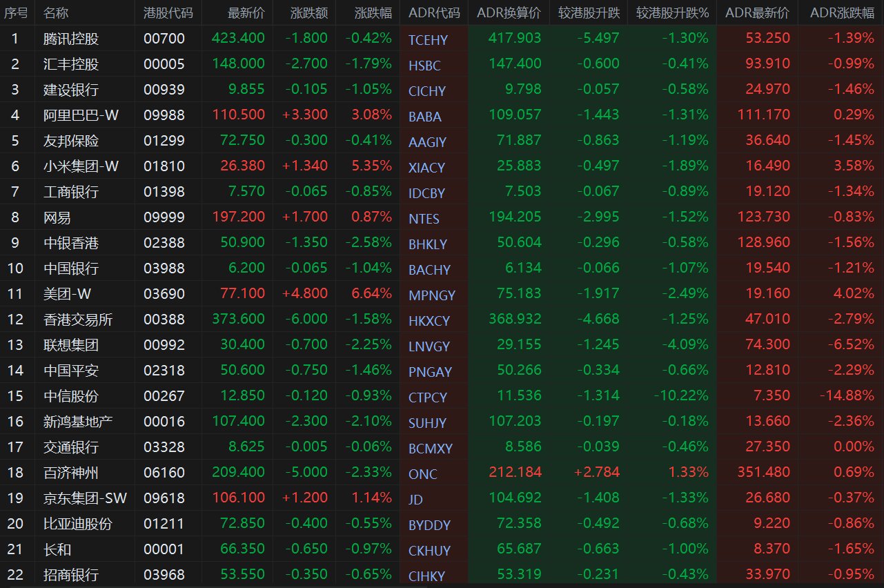The height and width of the screenshot is (588, 884).
Task: Click the ADR latest price 351.480
Action: [x=763, y=473]
